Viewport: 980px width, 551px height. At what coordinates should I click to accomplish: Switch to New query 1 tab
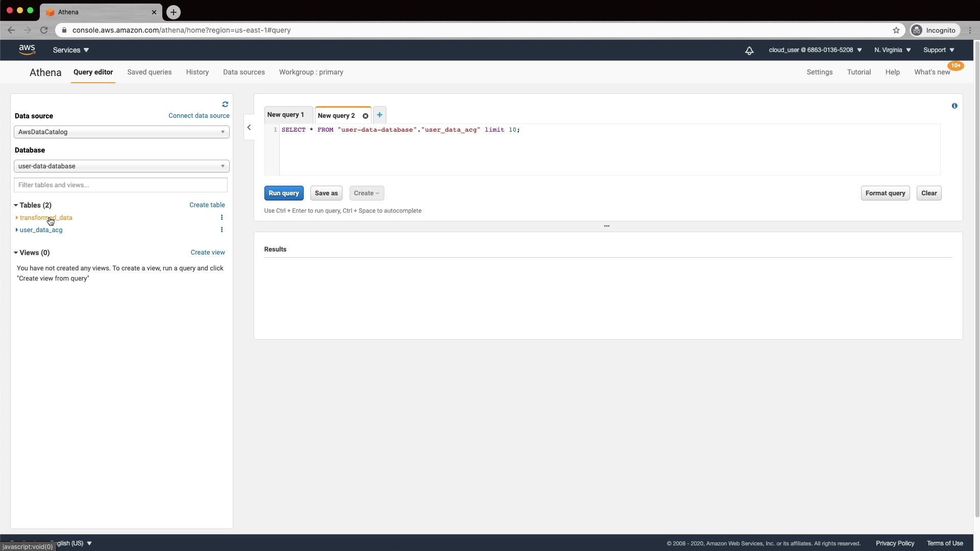(x=285, y=115)
